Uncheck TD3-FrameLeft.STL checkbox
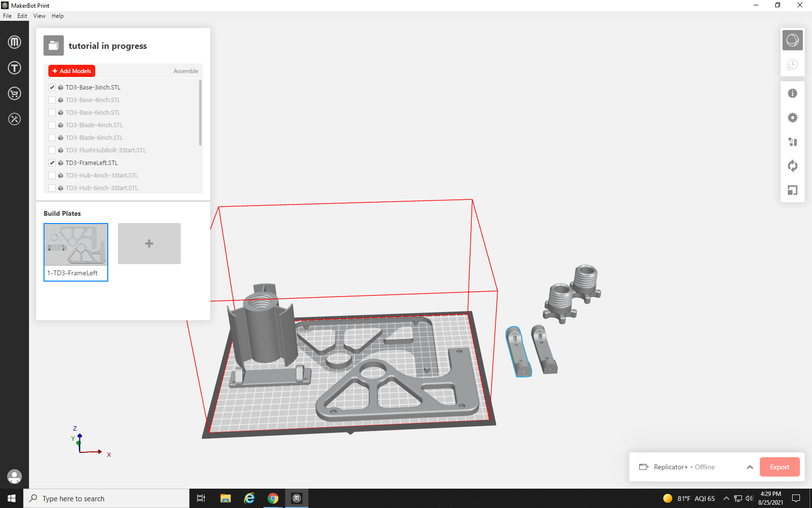The width and height of the screenshot is (812, 508). click(x=52, y=163)
